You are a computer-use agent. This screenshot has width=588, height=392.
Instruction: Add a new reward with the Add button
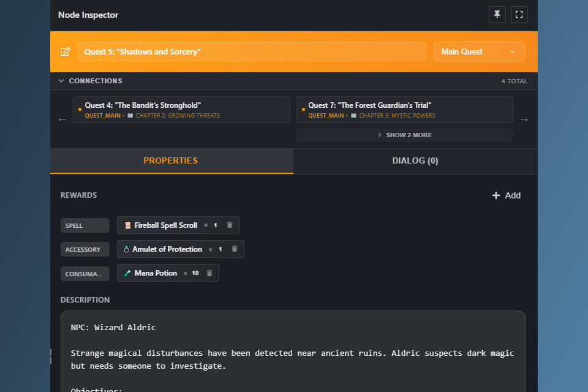tap(507, 195)
